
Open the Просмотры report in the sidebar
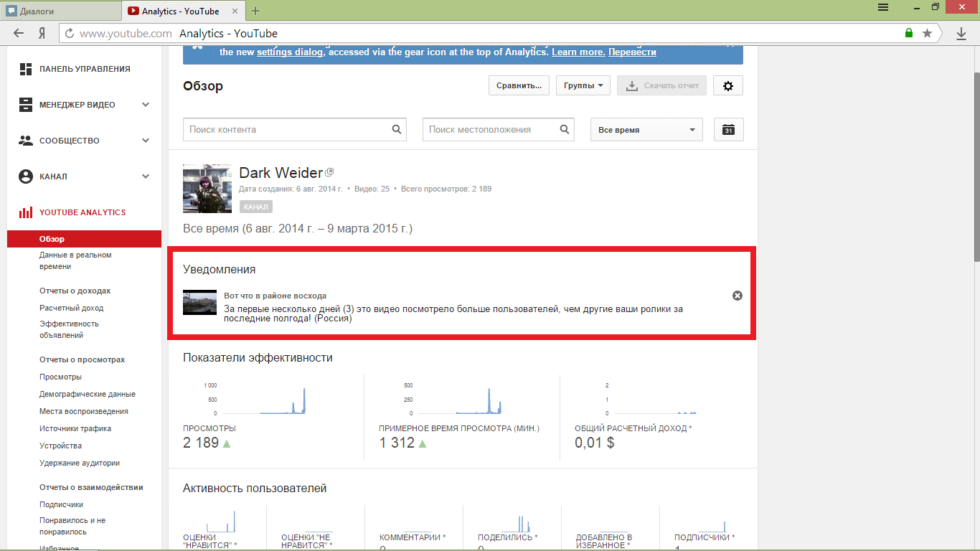pyautogui.click(x=60, y=377)
